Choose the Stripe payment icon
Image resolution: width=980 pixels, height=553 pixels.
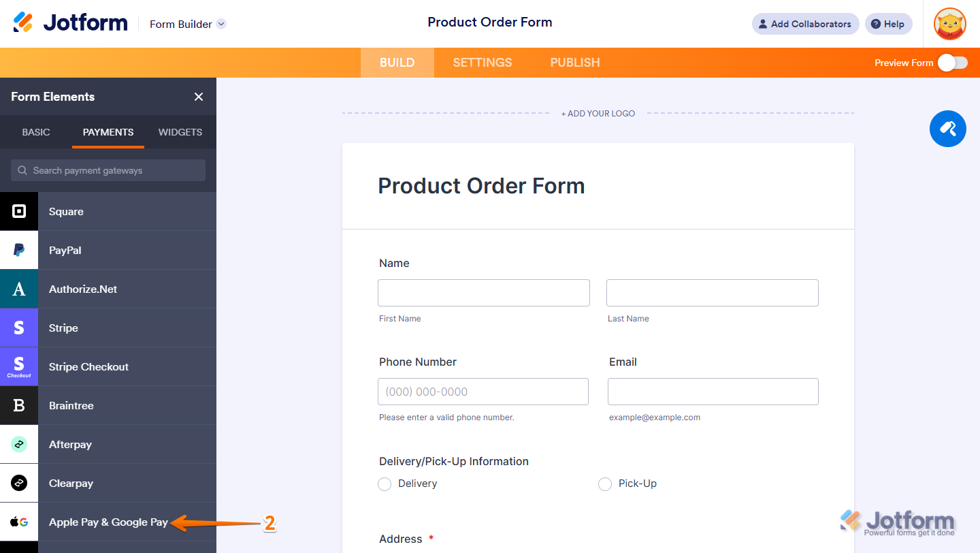19,328
